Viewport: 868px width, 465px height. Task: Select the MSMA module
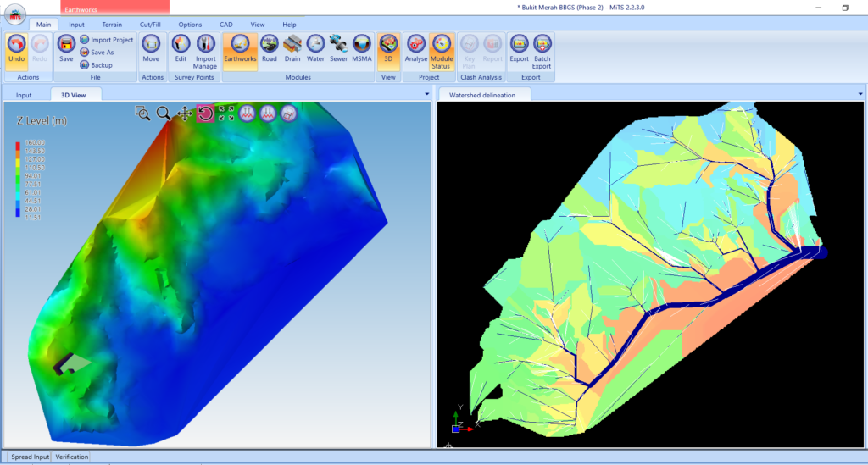(x=362, y=48)
